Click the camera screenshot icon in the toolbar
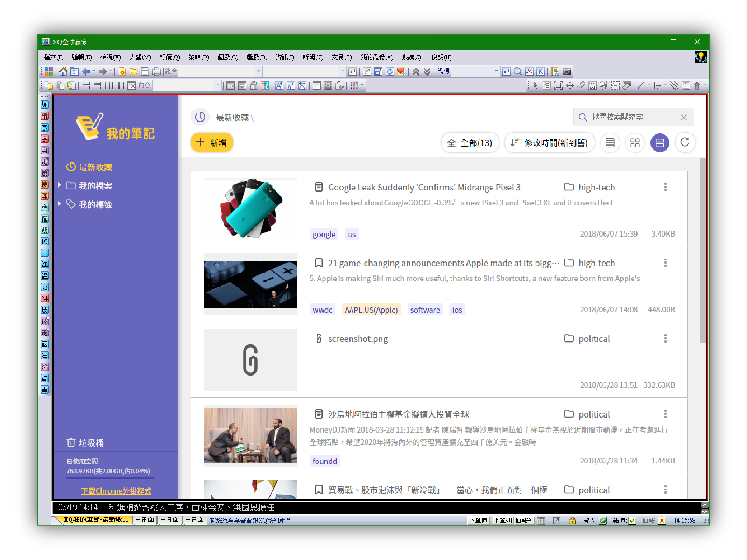The image size is (747, 560). tap(566, 71)
